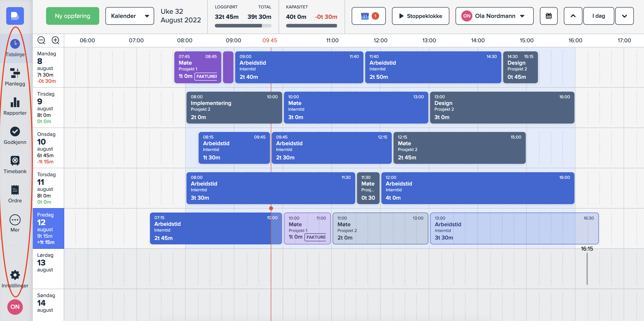This screenshot has width=644, height=321.
Task: Open Godkjenn checkmark section
Action: [x=15, y=131]
